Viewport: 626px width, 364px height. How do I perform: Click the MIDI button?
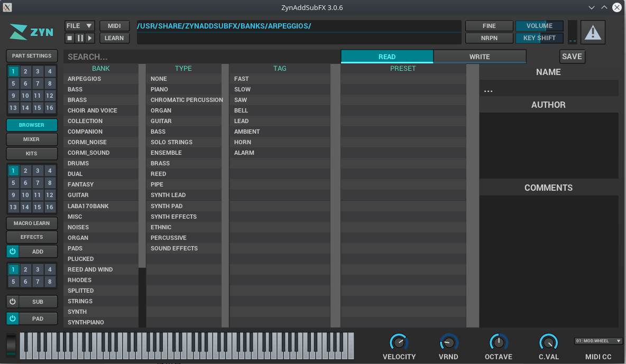114,26
